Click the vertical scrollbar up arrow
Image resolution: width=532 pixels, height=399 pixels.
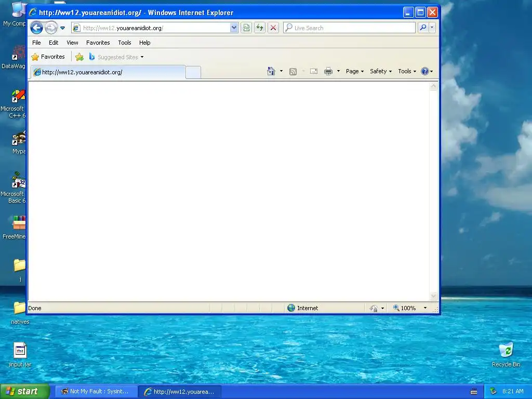coord(433,86)
